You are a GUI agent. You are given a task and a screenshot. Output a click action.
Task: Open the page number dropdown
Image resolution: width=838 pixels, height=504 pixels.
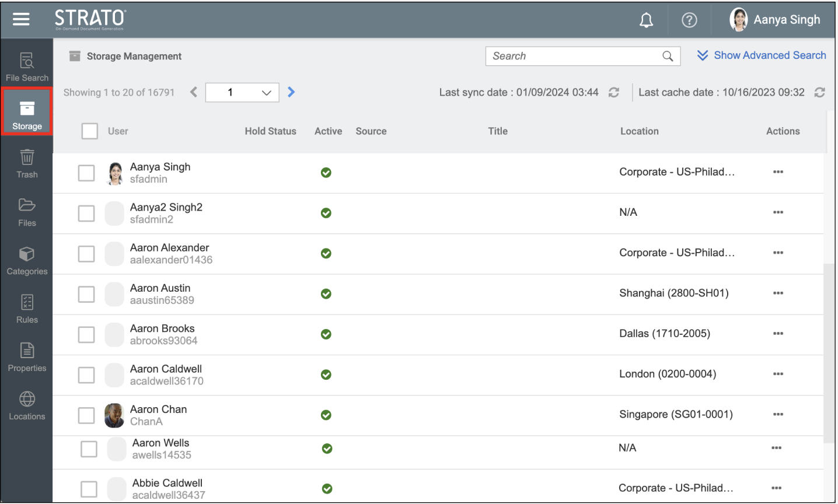[x=242, y=92]
